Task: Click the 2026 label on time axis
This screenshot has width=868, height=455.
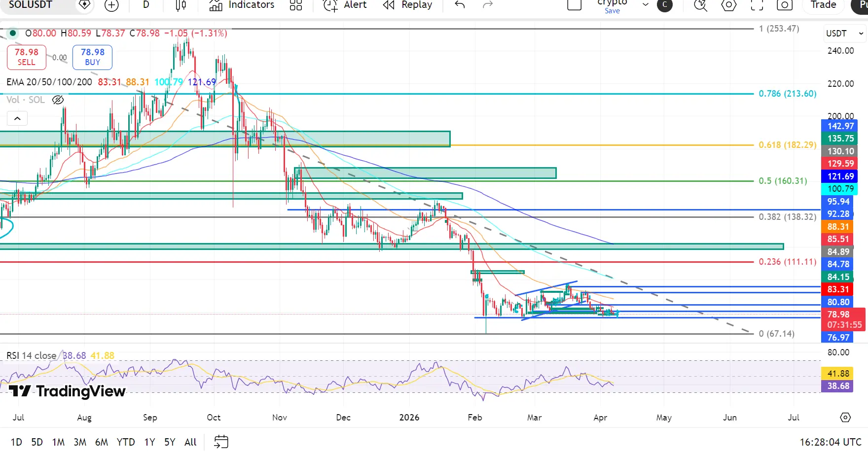Action: (x=409, y=418)
